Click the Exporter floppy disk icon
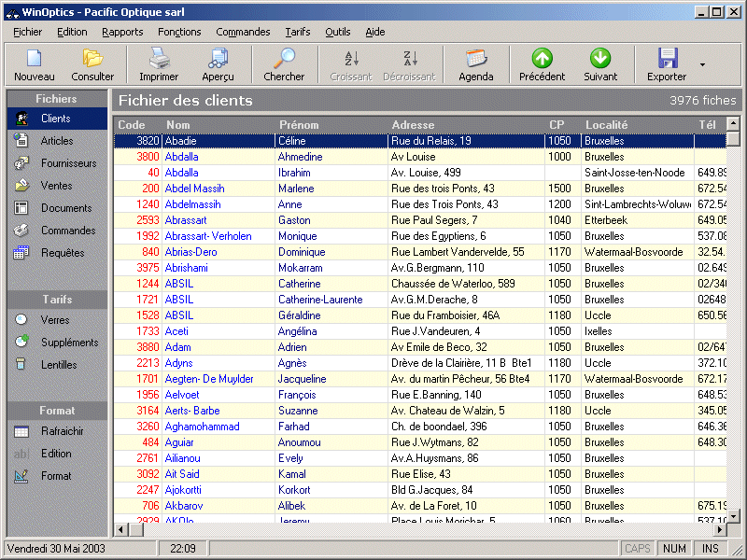 click(x=667, y=59)
